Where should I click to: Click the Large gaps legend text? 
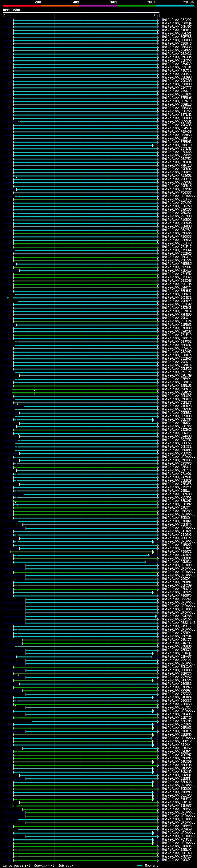[38, 866]
